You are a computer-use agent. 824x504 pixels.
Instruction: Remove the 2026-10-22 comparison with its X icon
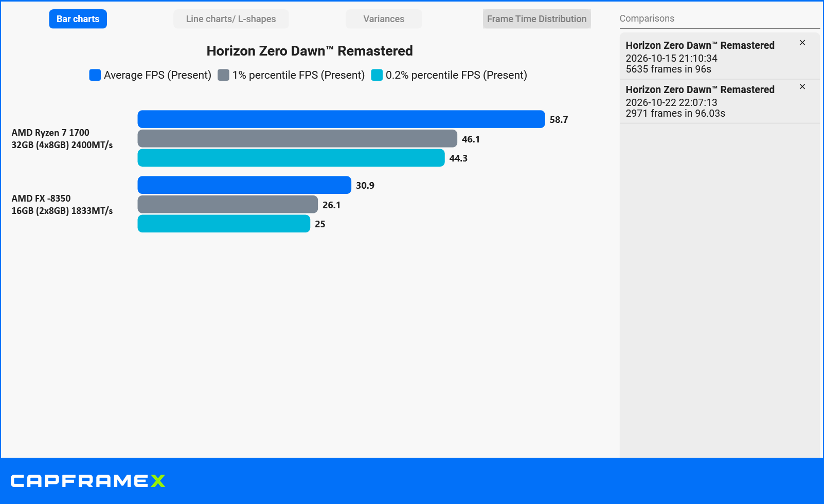(x=802, y=87)
